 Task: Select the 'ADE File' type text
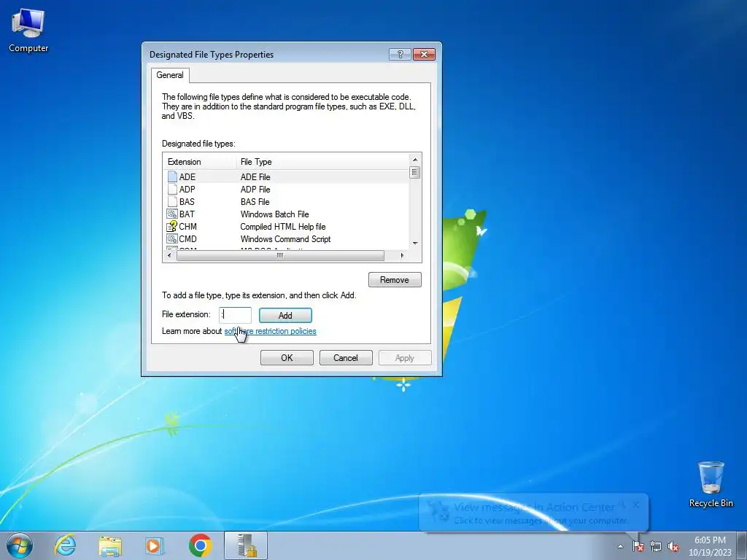click(255, 176)
